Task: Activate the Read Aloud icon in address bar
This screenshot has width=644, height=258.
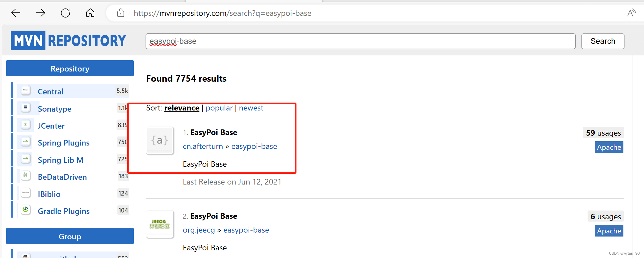Action: pos(631,13)
